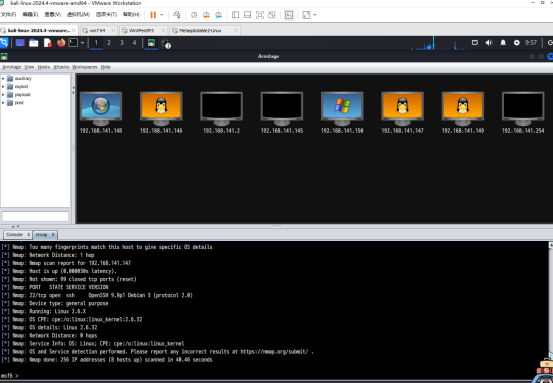Select the unknown host 192.168.141.254 icon

(x=523, y=109)
